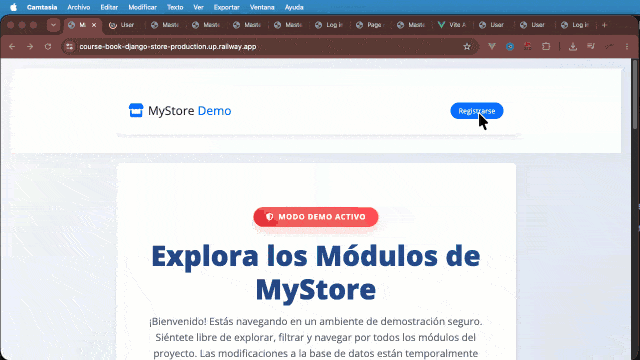Open the media control playlist icon
640x360 pixels.
tap(591, 47)
